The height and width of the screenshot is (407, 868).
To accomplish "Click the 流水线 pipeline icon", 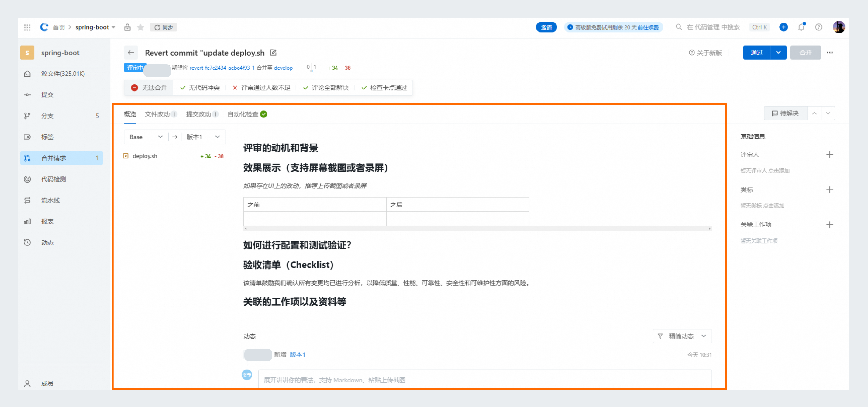I will click(x=27, y=200).
